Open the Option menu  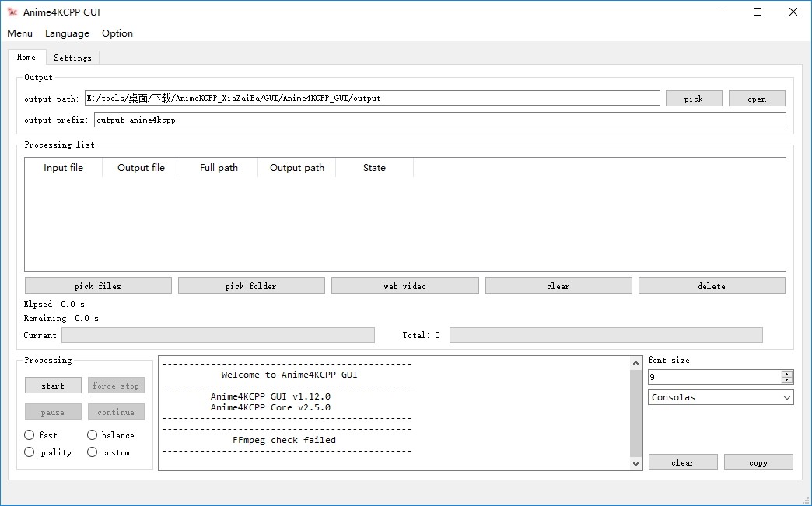[117, 33]
